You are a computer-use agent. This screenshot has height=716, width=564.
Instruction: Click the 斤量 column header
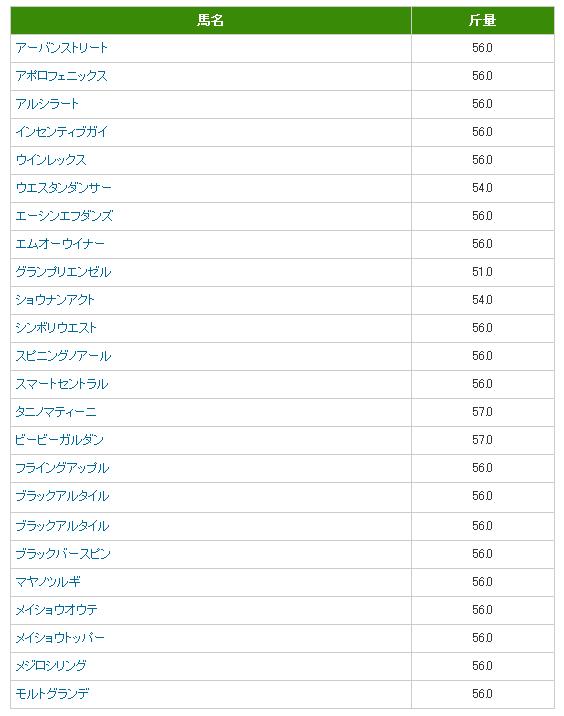(482, 21)
